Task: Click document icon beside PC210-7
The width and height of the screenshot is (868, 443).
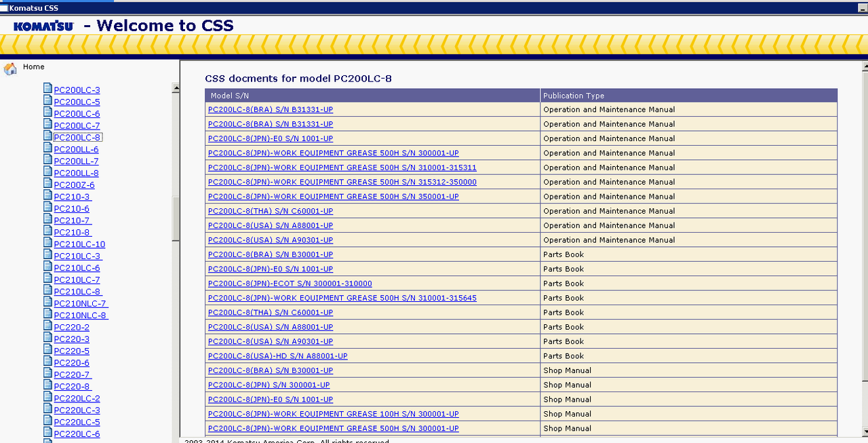Action: (x=47, y=219)
